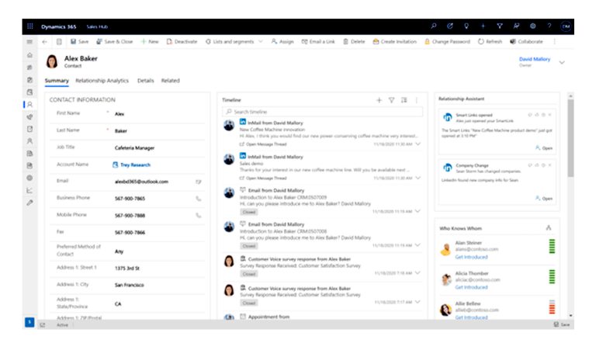Click the vertical scrollbar on the right
Viewport: 596px width, 364px height.
(570, 140)
